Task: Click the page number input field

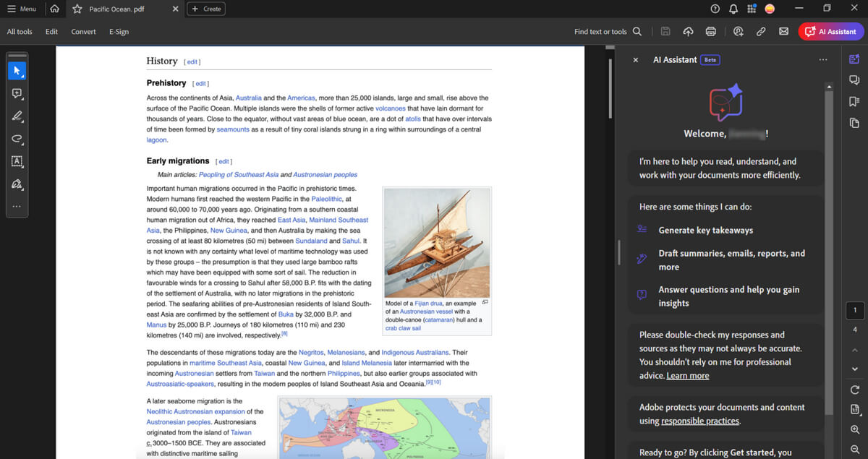Action: (x=854, y=310)
